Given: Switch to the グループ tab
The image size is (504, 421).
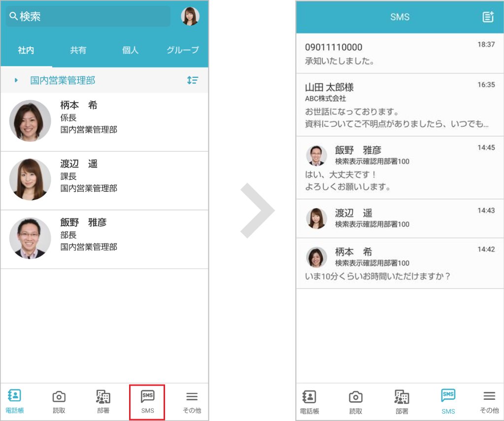Looking at the screenshot, I should (x=183, y=50).
